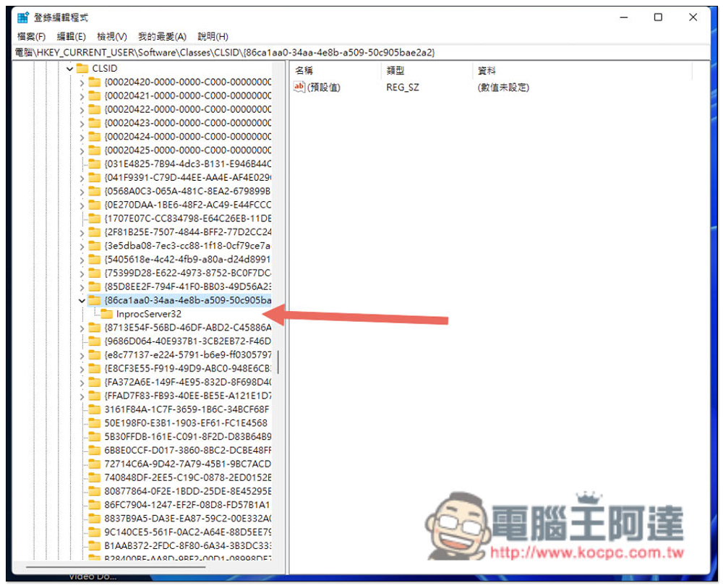Image resolution: width=723 pixels, height=588 pixels.
Task: Click the registry path address bar
Action: 361,53
